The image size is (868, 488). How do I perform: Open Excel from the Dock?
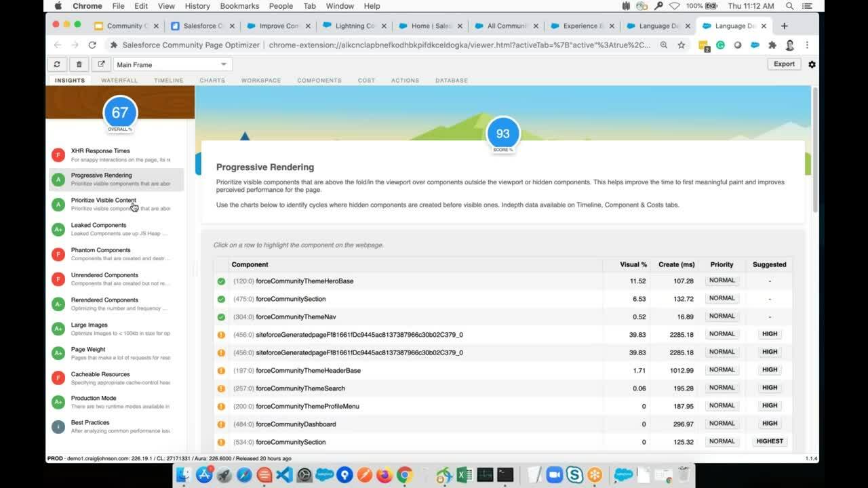coord(465,474)
